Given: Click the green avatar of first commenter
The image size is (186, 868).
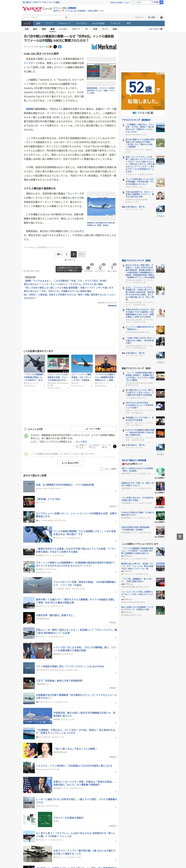Looking at the screenshot, I should (26, 436).
